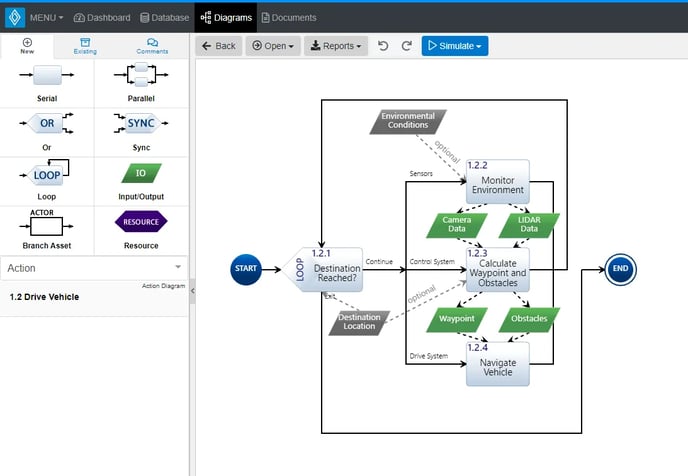Pick the green Input/Output icon

141,173
